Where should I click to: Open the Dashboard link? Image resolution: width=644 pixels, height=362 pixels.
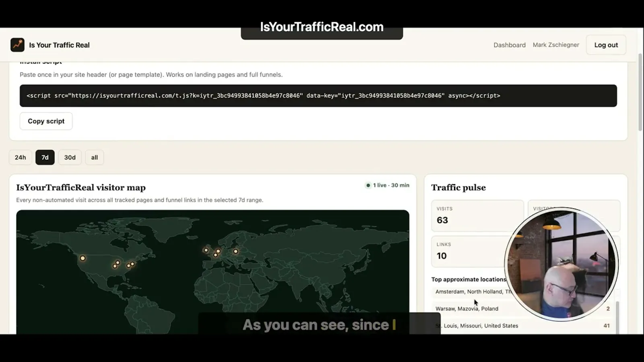509,45
